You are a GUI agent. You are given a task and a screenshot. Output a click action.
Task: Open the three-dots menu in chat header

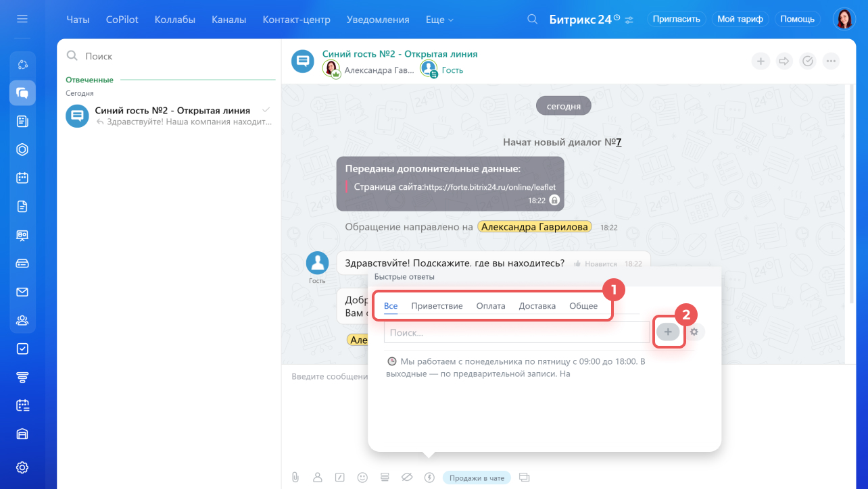(x=831, y=61)
